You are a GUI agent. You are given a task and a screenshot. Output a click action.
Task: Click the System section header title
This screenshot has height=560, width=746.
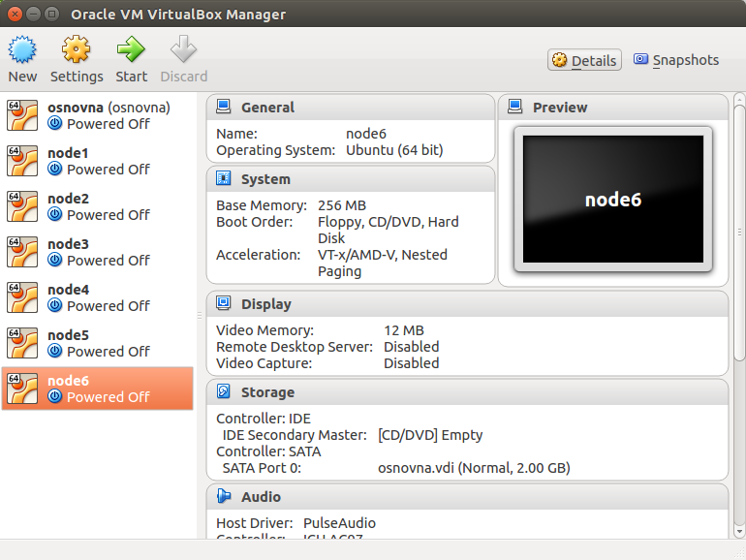(265, 179)
